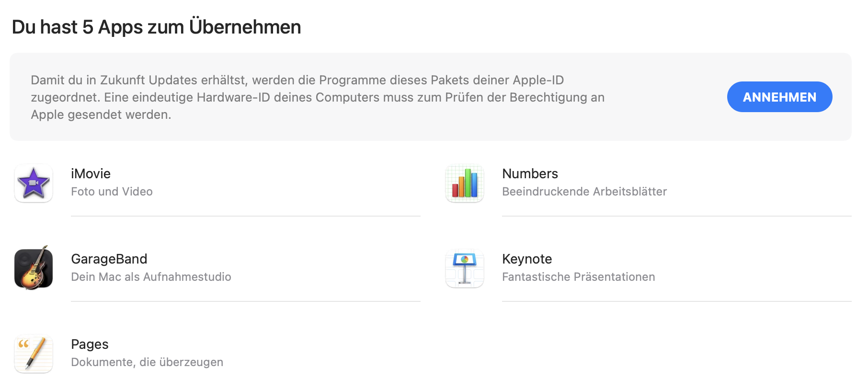Click the "Fantastische Präsentationen" subtitle
Screen dimensions: 868x391
point(578,277)
